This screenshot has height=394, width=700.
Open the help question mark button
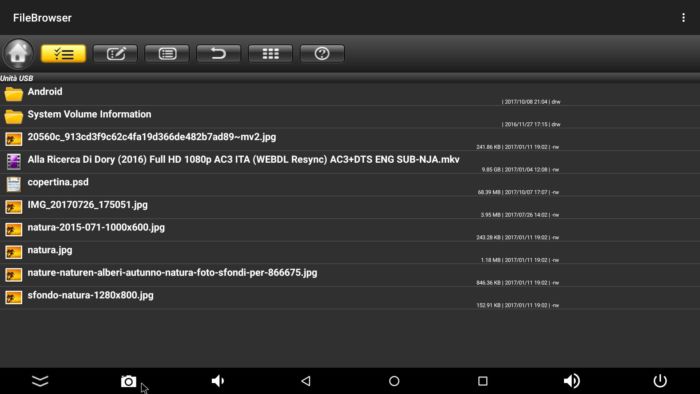click(322, 54)
